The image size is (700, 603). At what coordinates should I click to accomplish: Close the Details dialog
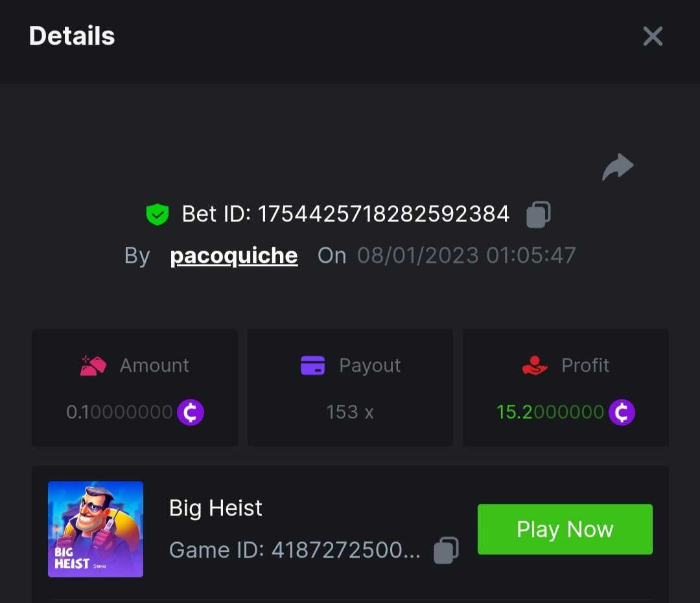coord(652,36)
